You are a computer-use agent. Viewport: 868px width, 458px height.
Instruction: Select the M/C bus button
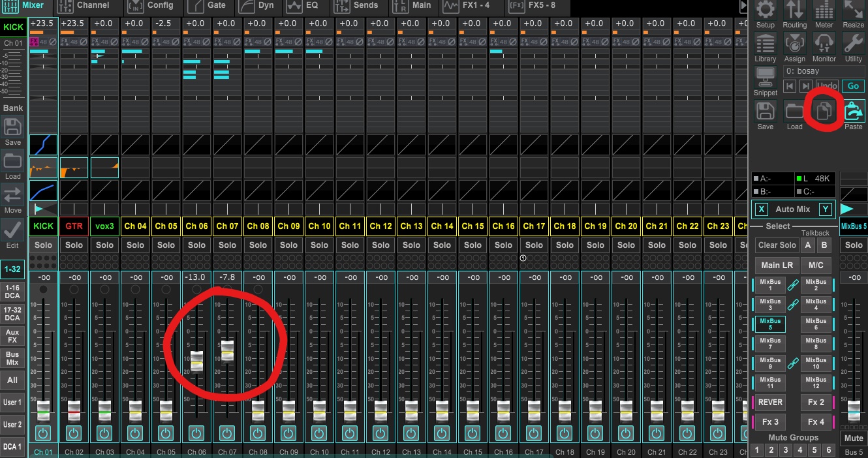[816, 266]
